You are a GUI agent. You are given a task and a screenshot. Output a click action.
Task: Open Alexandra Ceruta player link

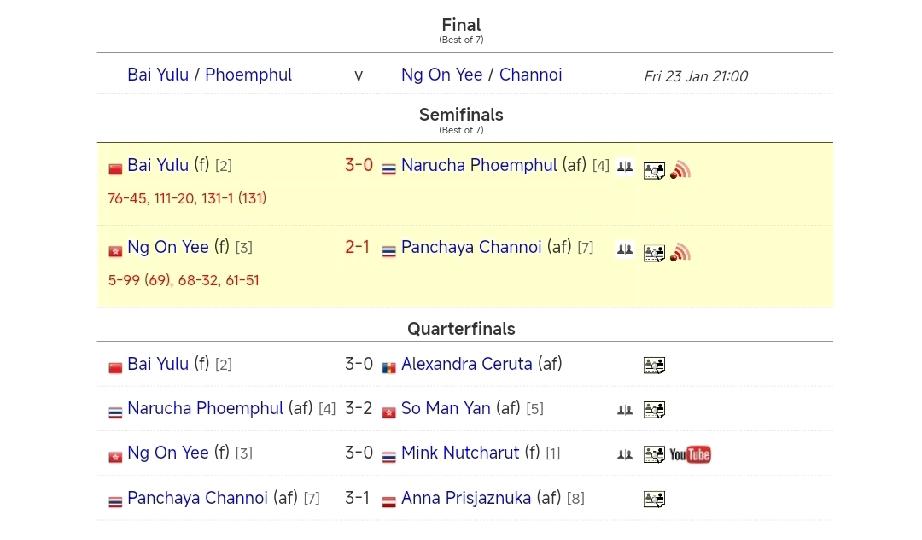[x=466, y=364]
